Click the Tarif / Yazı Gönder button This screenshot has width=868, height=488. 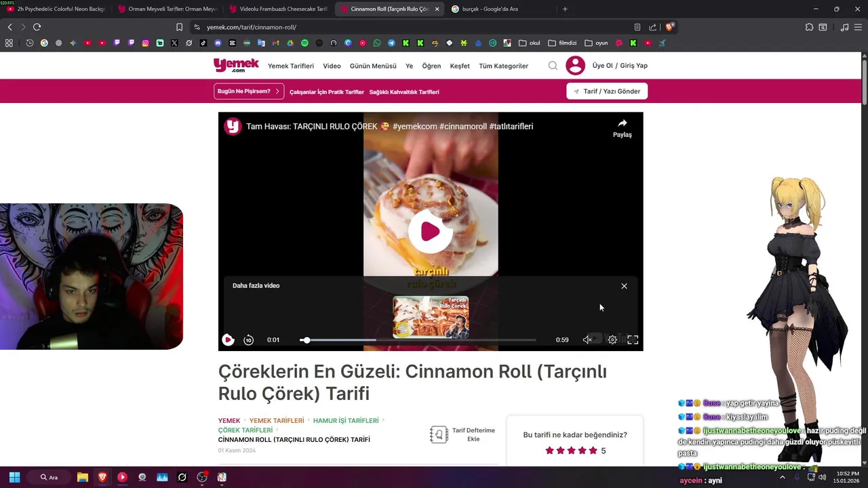(607, 91)
